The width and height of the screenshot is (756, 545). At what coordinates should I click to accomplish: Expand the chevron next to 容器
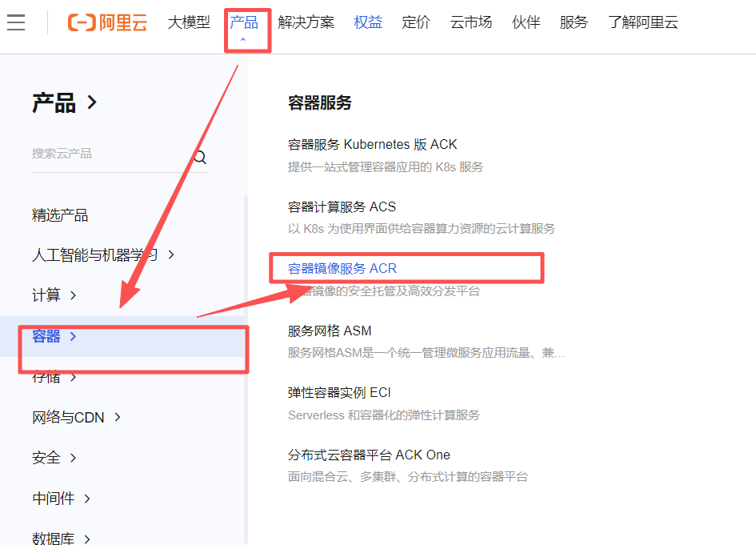[74, 336]
